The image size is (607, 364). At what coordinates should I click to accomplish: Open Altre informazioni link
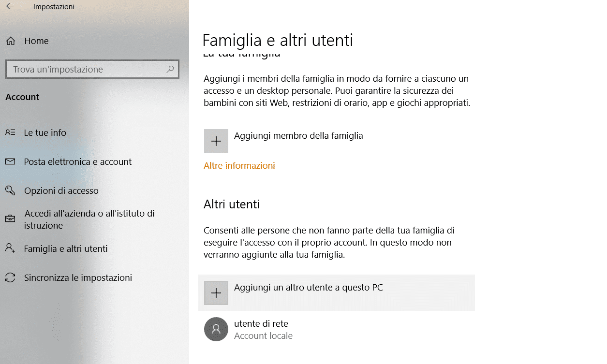coord(239,165)
